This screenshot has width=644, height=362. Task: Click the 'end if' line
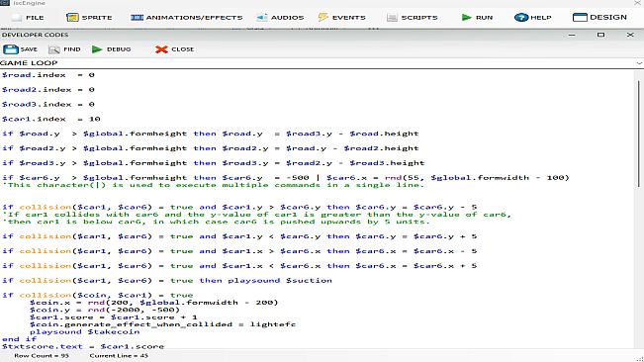click(x=20, y=339)
